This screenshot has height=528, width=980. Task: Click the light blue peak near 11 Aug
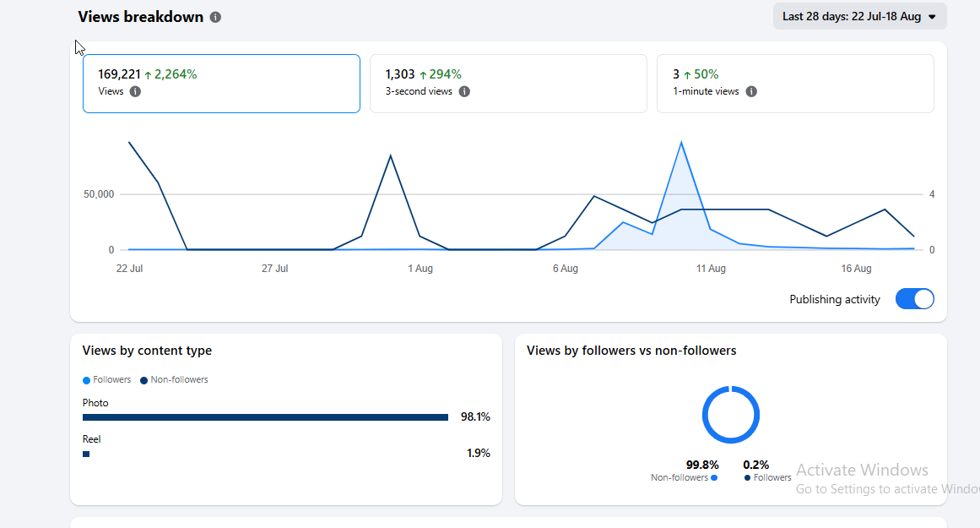(x=681, y=144)
